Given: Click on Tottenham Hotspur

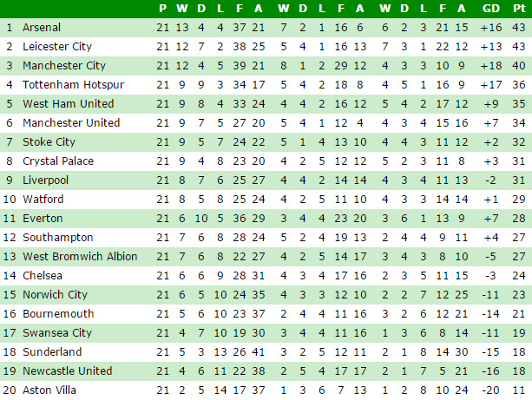Looking at the screenshot, I should coord(61,85).
